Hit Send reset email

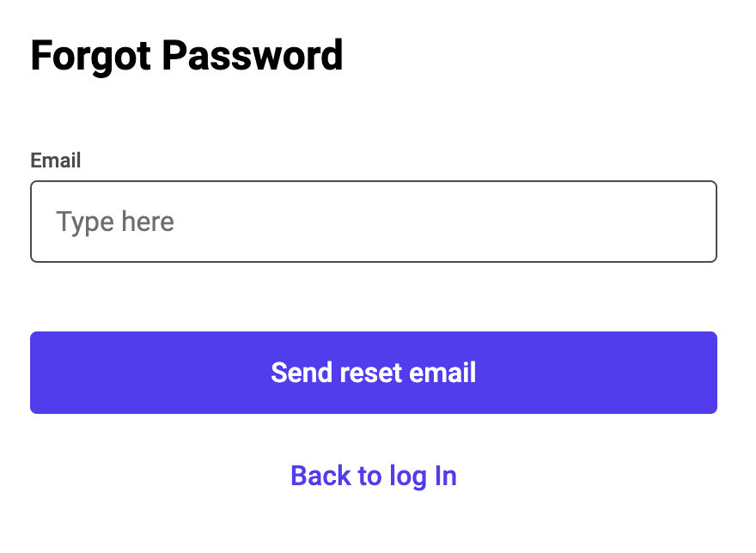[x=373, y=373]
